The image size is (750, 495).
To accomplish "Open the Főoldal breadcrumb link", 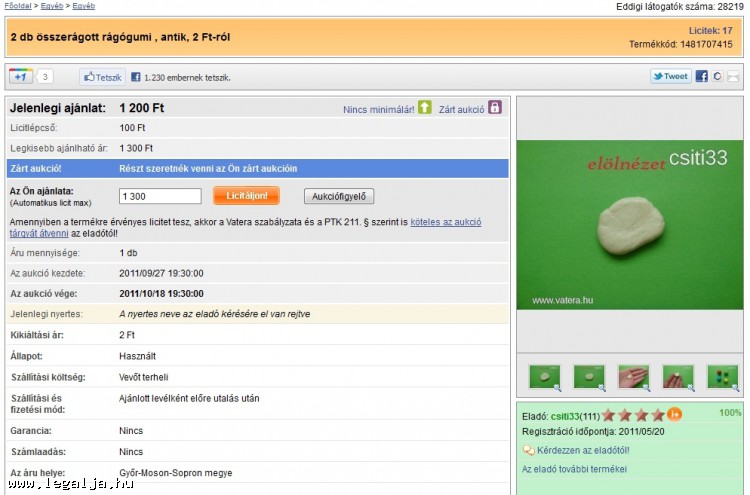I will point(18,6).
